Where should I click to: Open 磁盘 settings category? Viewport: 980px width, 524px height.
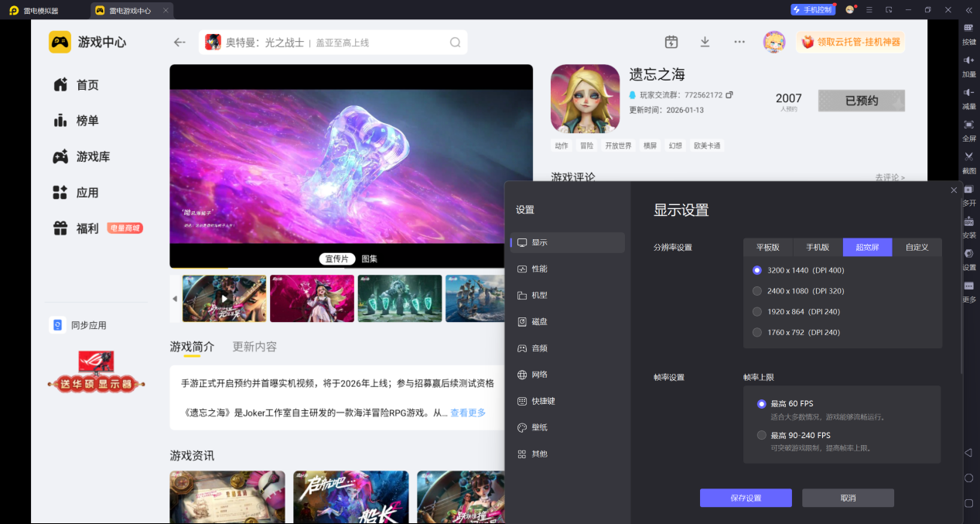click(568, 321)
